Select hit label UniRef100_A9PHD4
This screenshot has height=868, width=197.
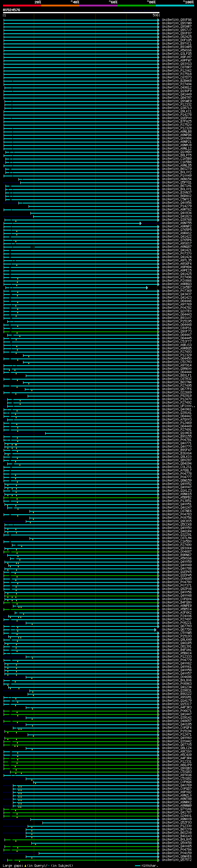pos(177,267)
